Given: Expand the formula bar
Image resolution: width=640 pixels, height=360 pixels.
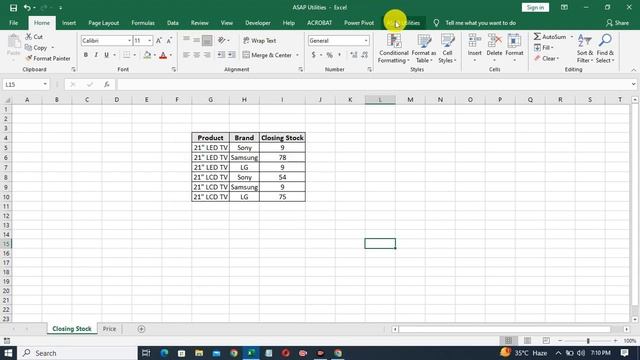Looking at the screenshot, I should coord(633,84).
